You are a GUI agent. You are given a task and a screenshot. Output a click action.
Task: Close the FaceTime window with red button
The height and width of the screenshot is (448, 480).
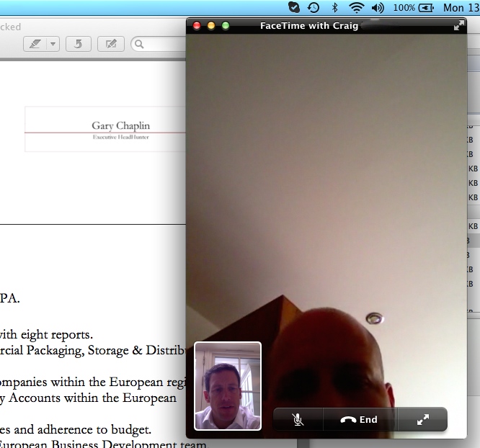coord(197,26)
